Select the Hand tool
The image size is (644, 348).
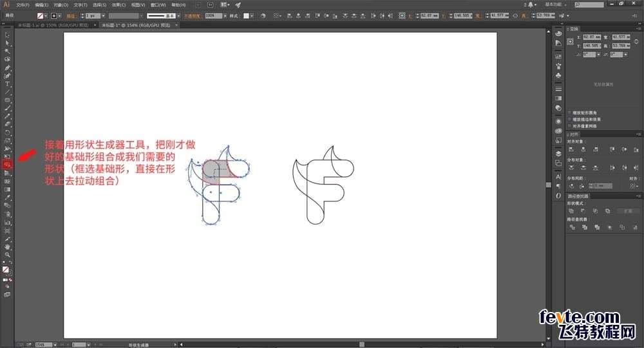coord(8,246)
